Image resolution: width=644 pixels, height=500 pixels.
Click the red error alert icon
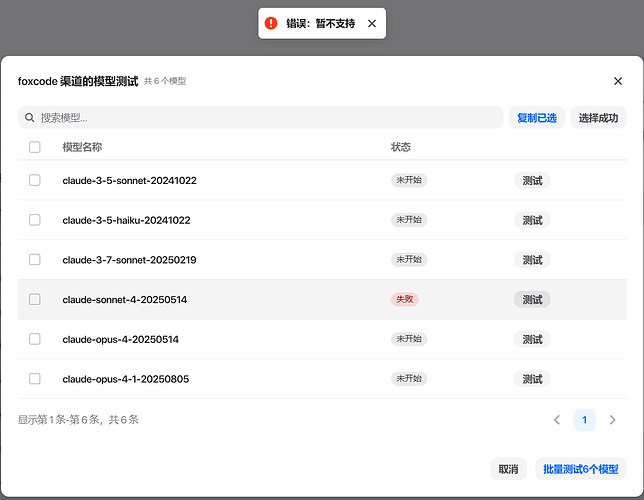[x=271, y=23]
